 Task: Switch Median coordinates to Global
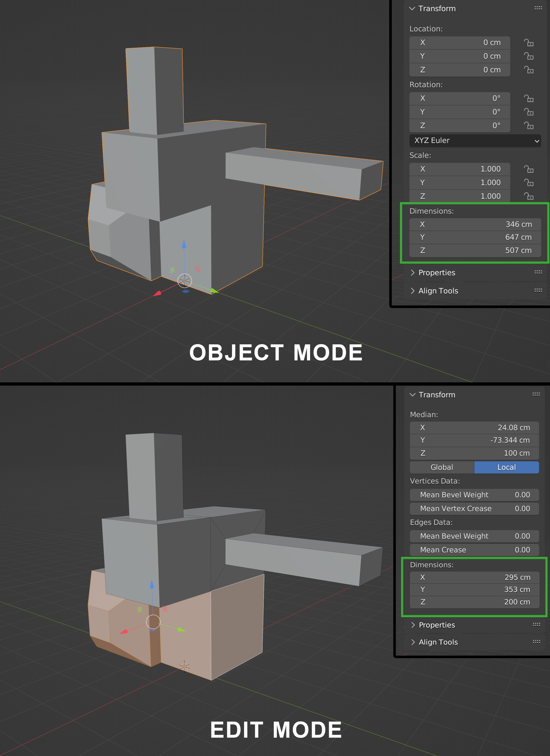tap(442, 467)
